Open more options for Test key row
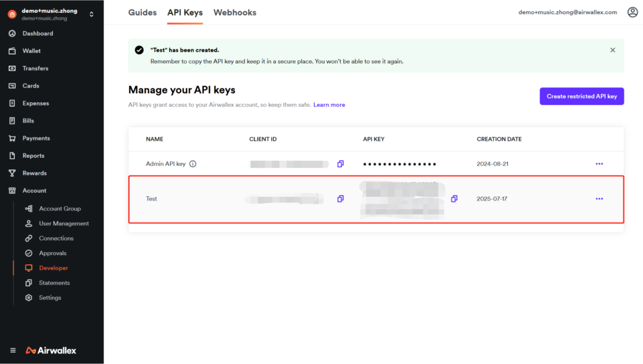 [x=599, y=199]
